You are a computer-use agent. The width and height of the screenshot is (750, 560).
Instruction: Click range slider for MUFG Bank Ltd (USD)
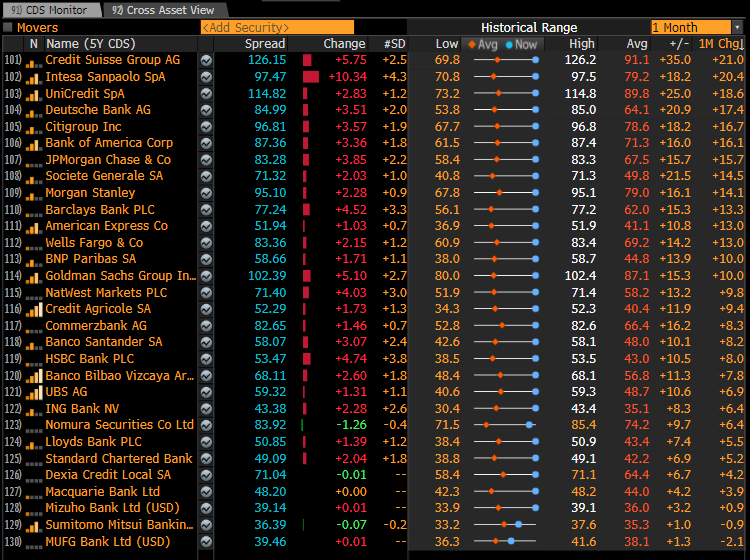pyautogui.click(x=506, y=541)
